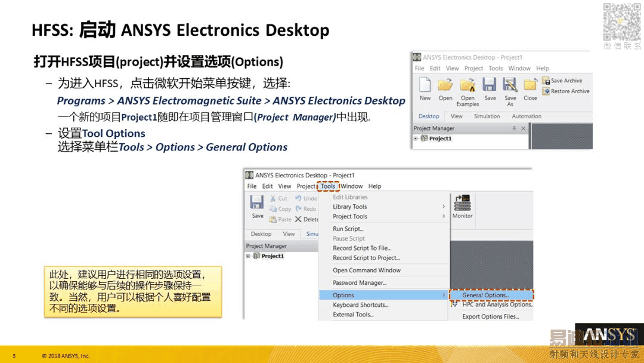The image size is (644, 363).
Task: Open File menu in lower window
Action: point(252,186)
